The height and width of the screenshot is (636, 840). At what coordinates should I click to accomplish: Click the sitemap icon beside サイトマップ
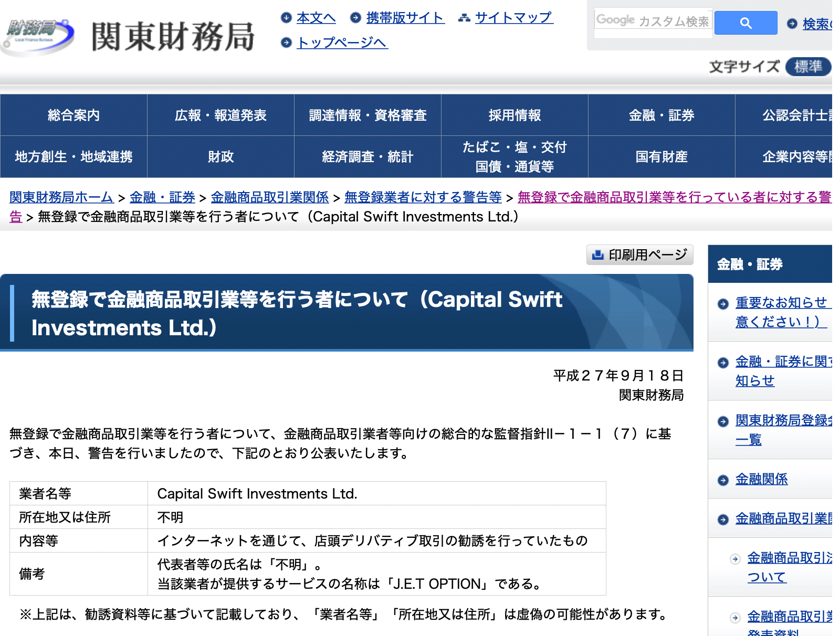(464, 18)
